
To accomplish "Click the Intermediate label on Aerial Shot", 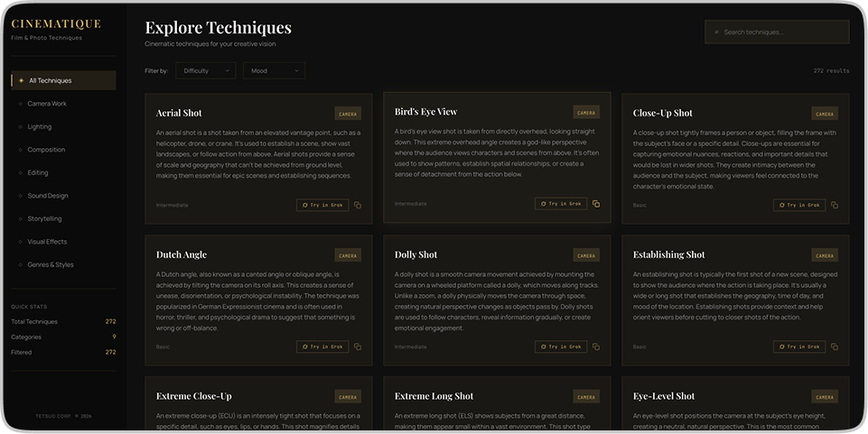I will tap(173, 205).
